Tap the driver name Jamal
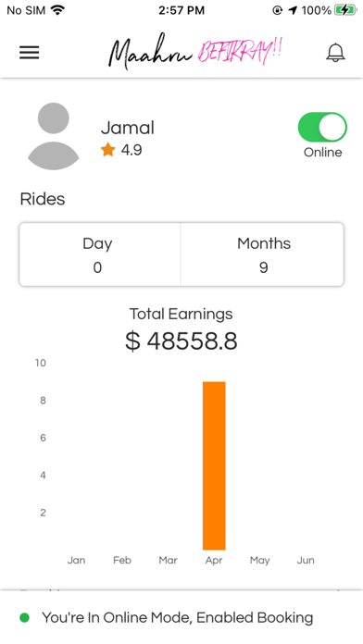The image size is (363, 644). tap(128, 128)
